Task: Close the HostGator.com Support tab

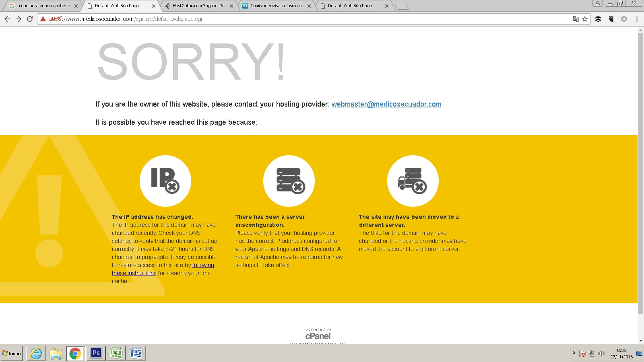Action: (231, 6)
